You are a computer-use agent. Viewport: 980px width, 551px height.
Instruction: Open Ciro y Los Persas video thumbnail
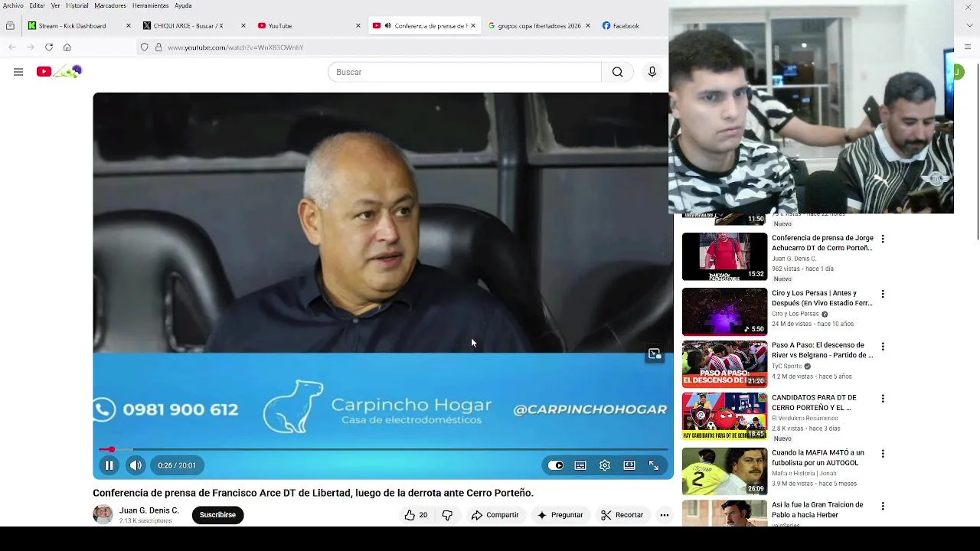click(x=724, y=311)
